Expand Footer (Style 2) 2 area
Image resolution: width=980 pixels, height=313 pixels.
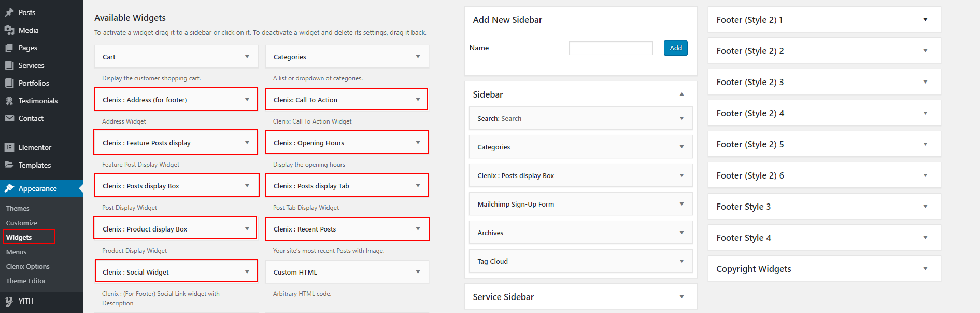pos(925,51)
